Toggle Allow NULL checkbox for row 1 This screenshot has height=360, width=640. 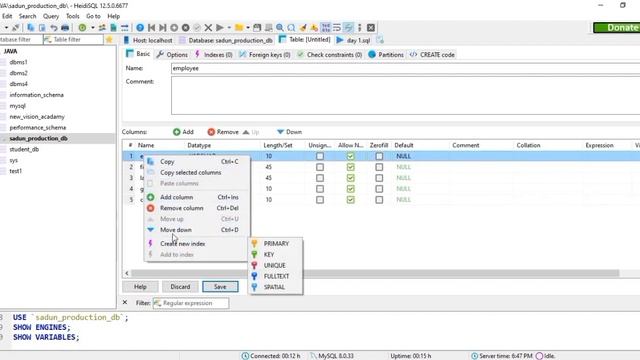click(x=350, y=156)
